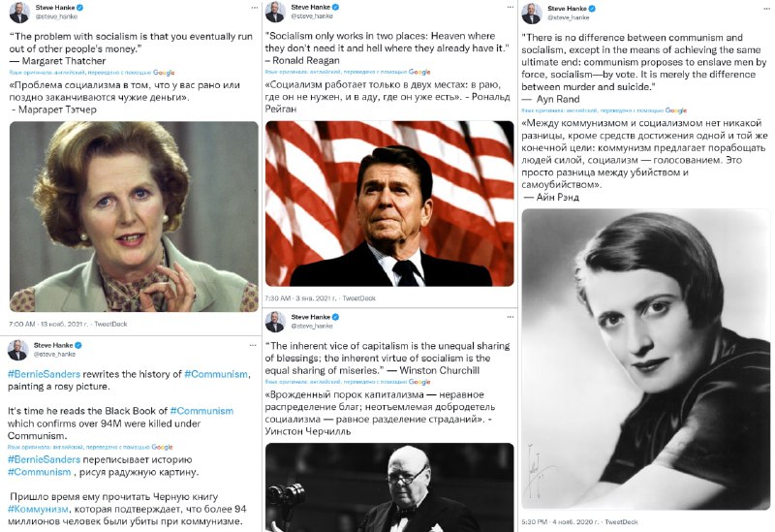
Task: Open more options menu on Reagan tweet
Action: (x=510, y=7)
